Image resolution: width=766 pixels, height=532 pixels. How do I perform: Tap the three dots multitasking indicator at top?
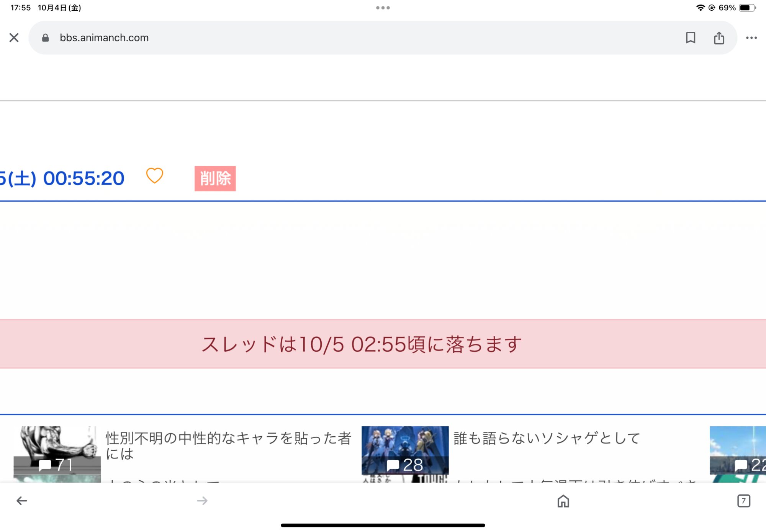pos(383,8)
